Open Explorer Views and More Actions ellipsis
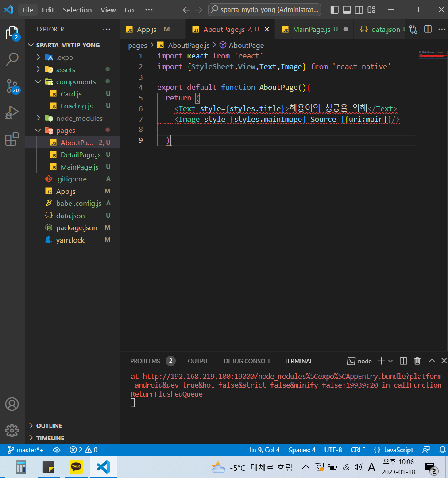Viewport: 448px width, 478px height. pyautogui.click(x=107, y=29)
